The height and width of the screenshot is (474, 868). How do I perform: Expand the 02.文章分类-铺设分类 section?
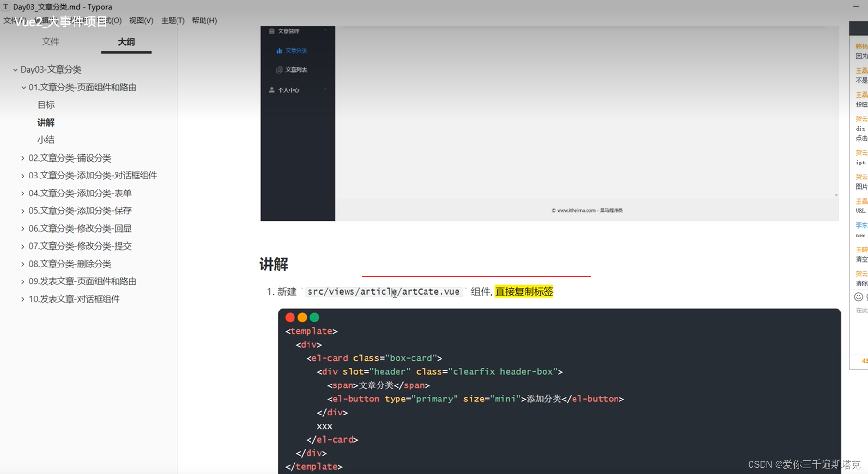pos(23,158)
